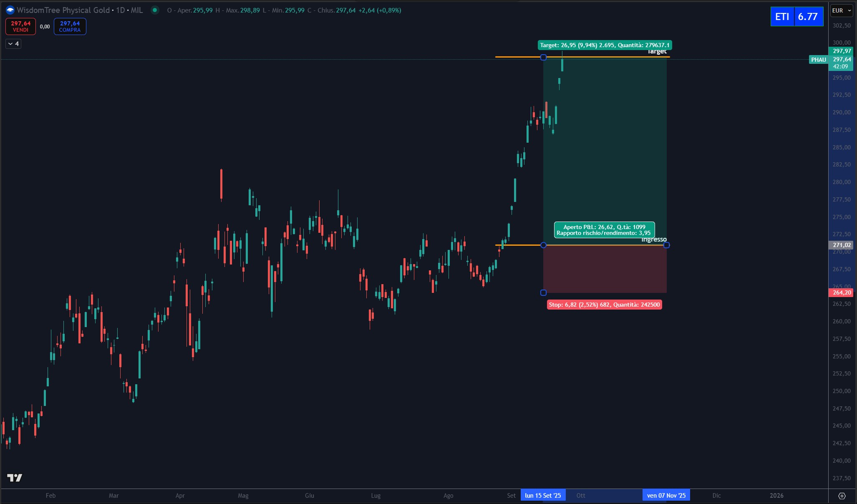Click the 271,02 entry price axis label
857x504 pixels.
pos(842,245)
